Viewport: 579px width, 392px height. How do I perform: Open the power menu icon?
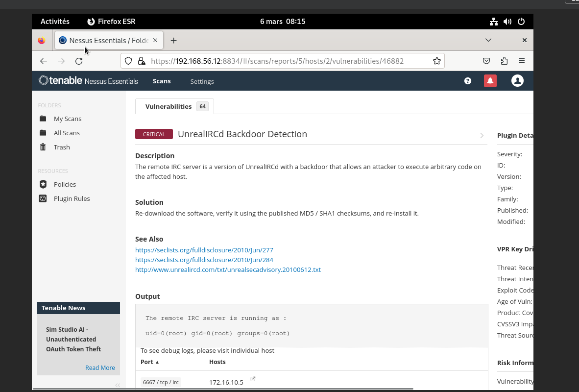click(x=521, y=22)
